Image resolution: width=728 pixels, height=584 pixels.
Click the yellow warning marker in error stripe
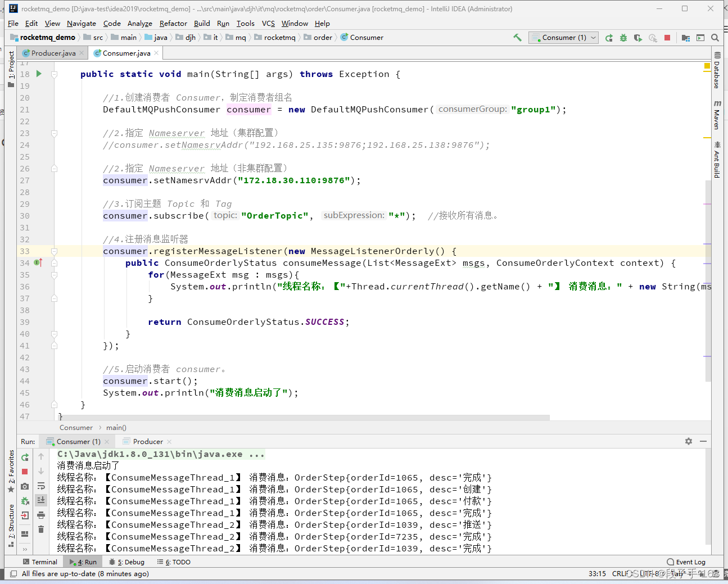(x=707, y=137)
